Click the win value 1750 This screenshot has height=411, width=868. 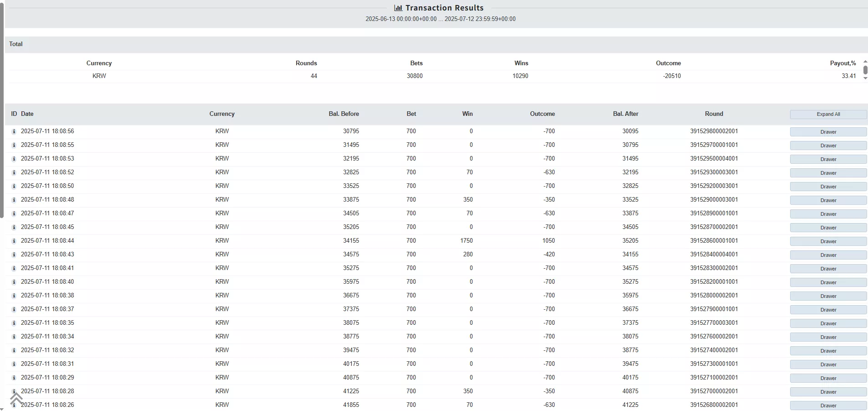(x=467, y=241)
